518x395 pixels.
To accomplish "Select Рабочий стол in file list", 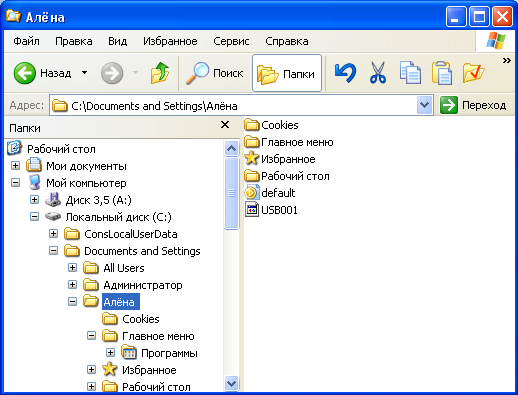I will click(287, 176).
